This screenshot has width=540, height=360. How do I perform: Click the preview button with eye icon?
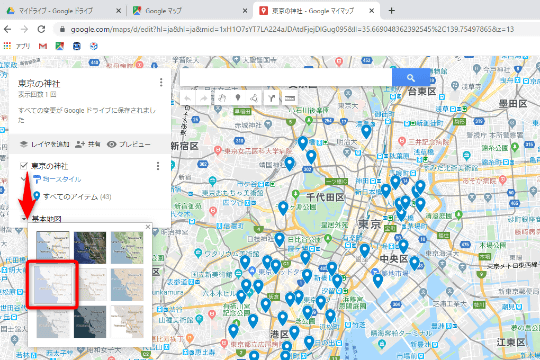tap(128, 144)
